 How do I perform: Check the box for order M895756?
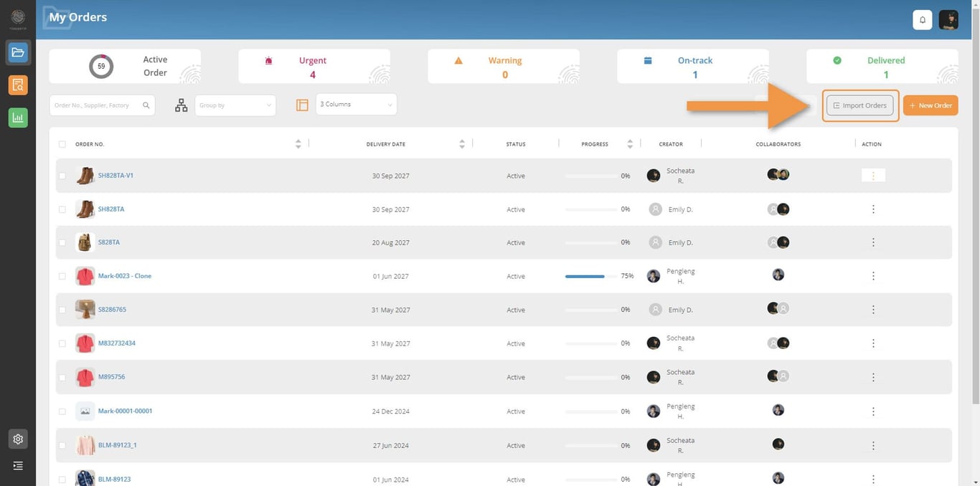point(62,377)
